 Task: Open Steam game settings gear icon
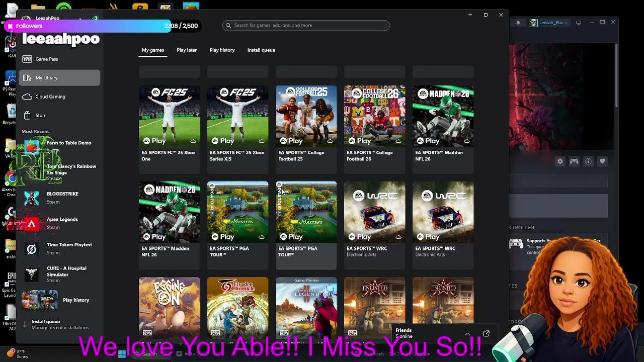tap(560, 161)
